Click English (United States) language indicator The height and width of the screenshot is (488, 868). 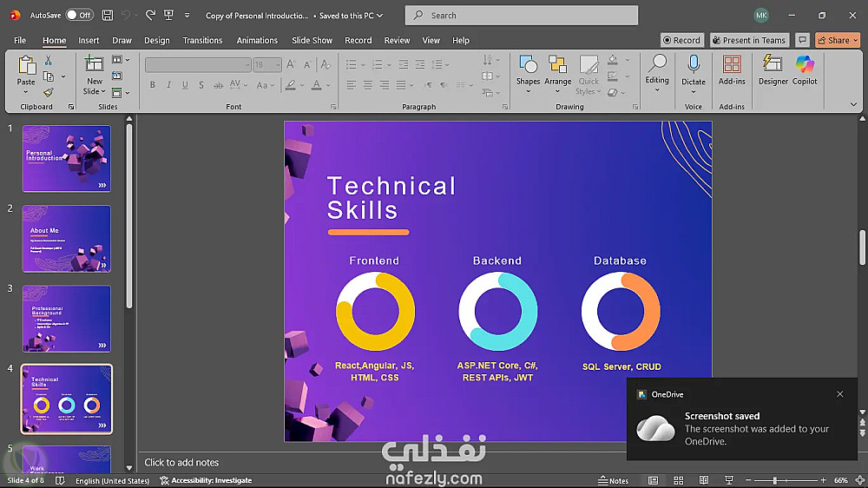click(x=112, y=480)
